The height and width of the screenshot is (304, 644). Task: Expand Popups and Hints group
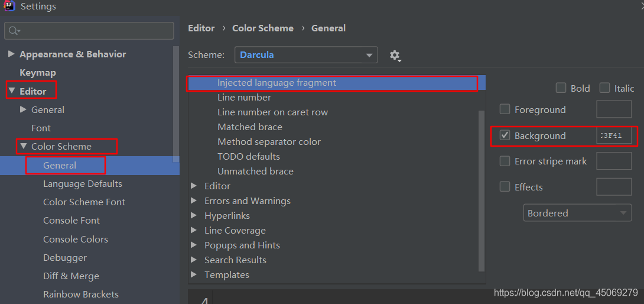194,245
